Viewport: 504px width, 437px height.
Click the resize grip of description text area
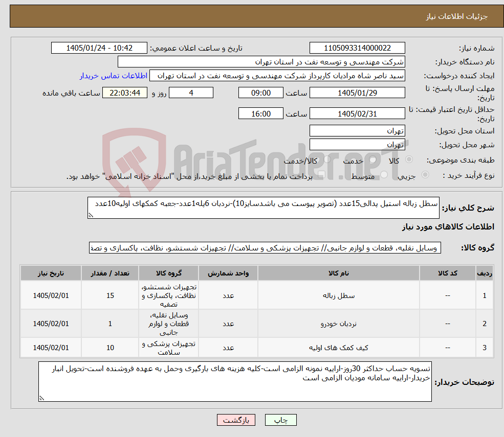pyautogui.click(x=91, y=216)
